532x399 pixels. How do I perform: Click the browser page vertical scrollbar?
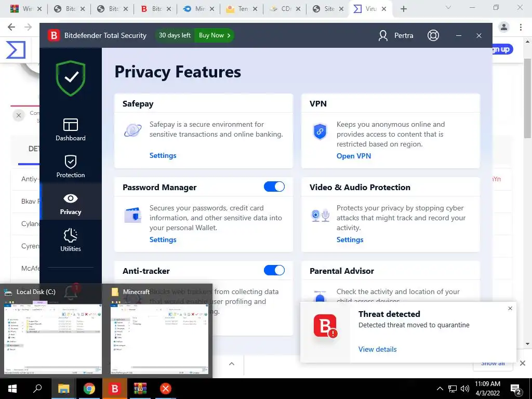(x=527, y=98)
